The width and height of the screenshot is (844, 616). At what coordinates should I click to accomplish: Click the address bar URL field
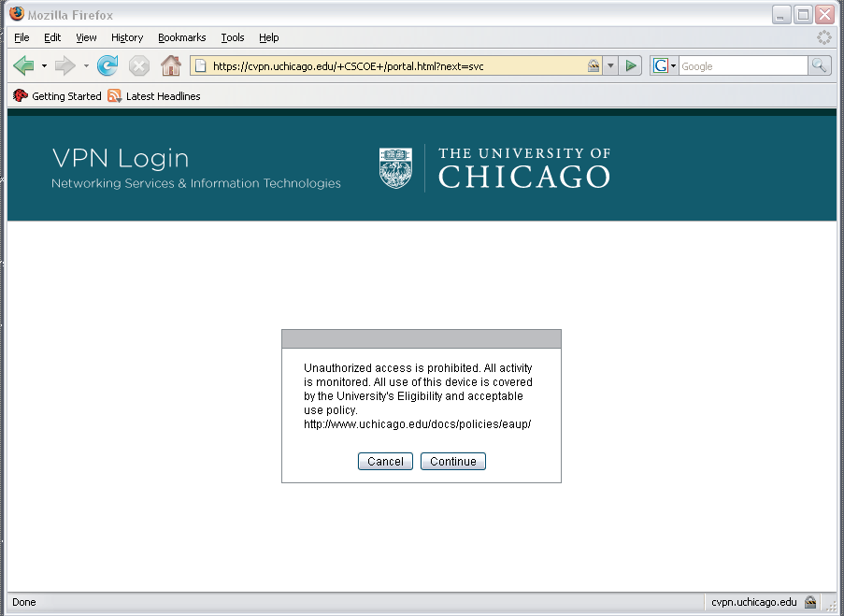pos(398,66)
